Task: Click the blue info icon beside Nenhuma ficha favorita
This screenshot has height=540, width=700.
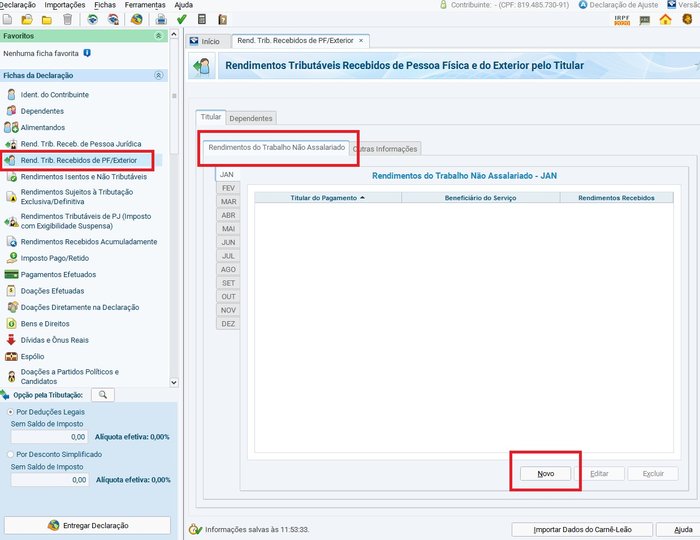Action: click(88, 52)
